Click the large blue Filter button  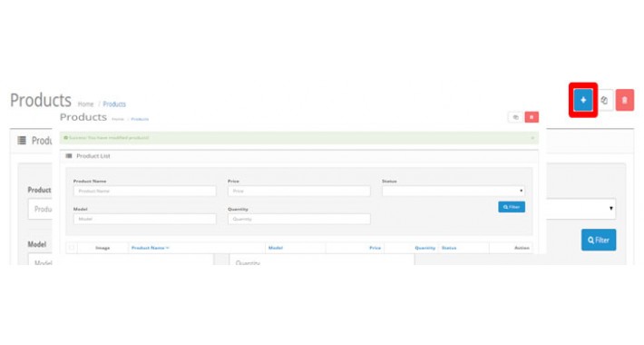click(599, 240)
